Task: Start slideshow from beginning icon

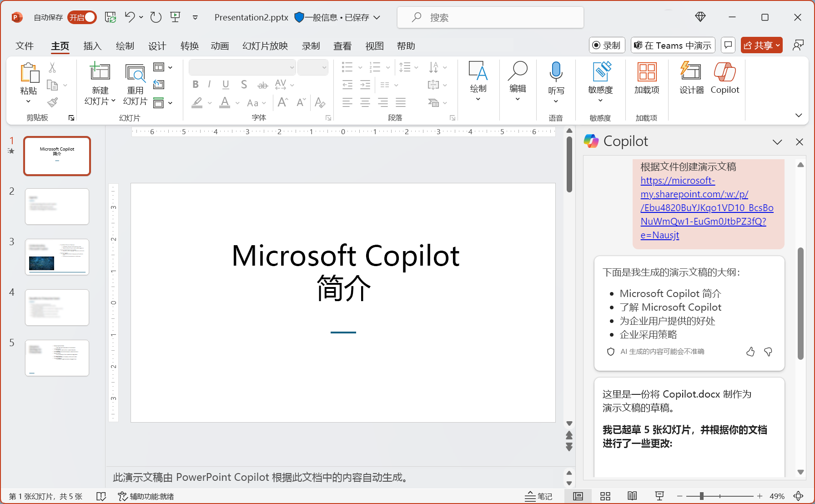Action: click(175, 17)
